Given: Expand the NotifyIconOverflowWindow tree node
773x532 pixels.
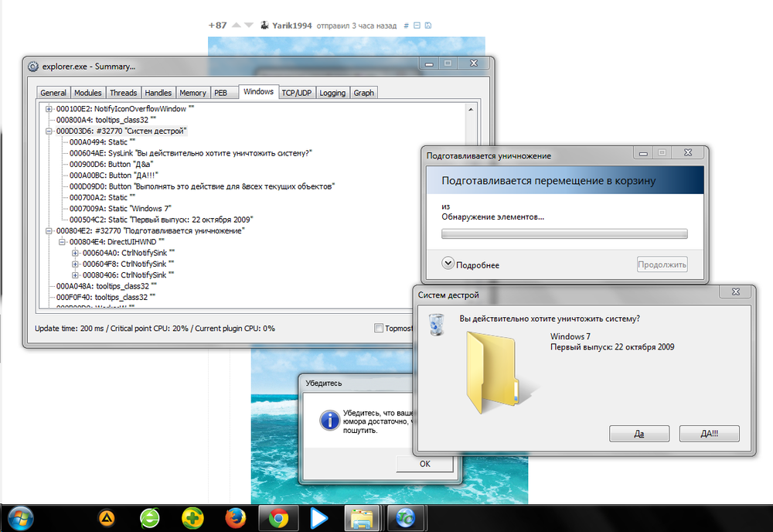Looking at the screenshot, I should pyautogui.click(x=50, y=109).
